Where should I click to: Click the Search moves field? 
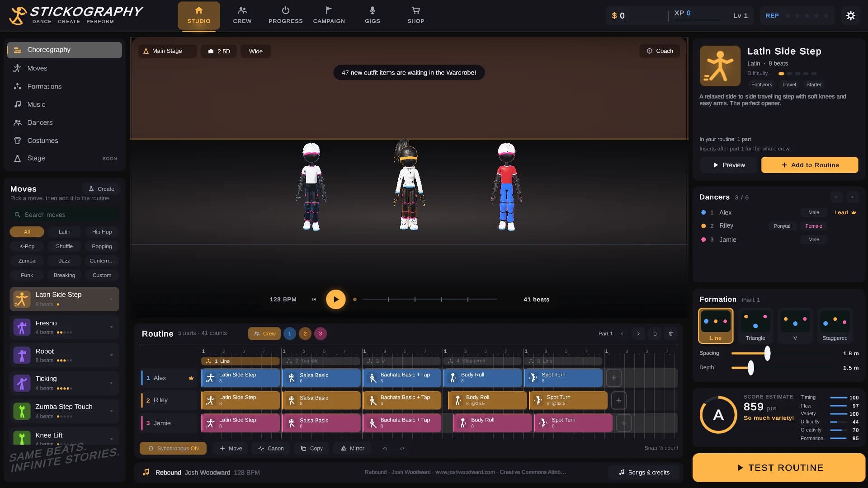[65, 215]
